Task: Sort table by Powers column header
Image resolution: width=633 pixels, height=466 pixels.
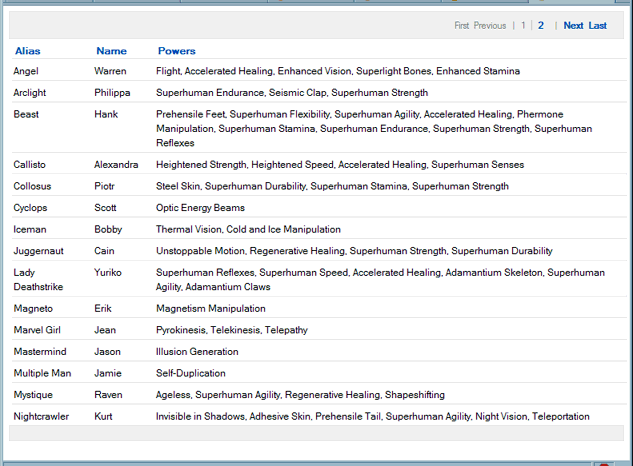Action: (176, 51)
